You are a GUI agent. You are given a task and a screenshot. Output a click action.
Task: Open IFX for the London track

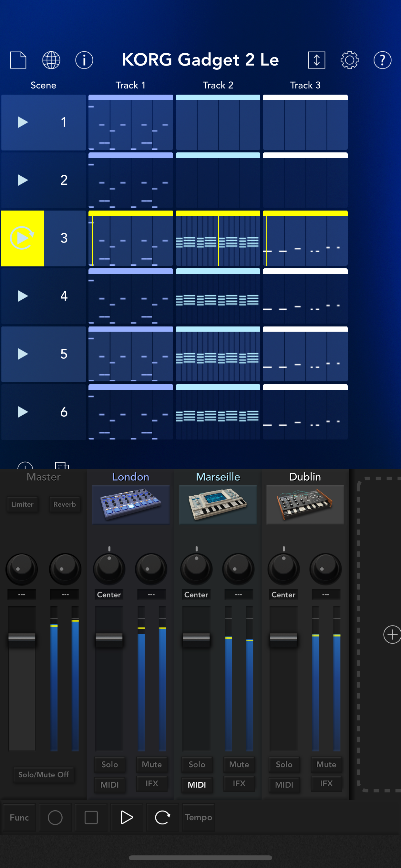(152, 783)
